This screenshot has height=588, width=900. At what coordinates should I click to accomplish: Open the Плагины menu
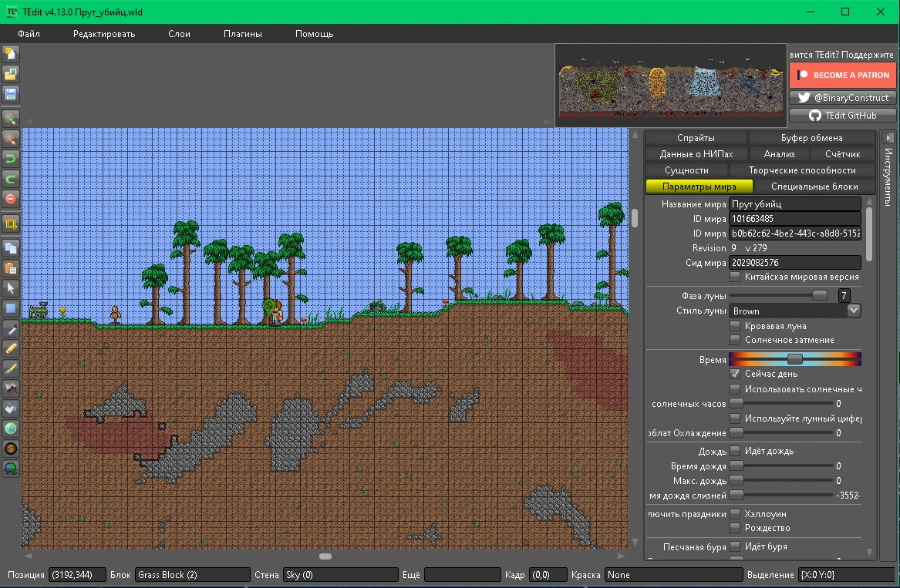242,34
